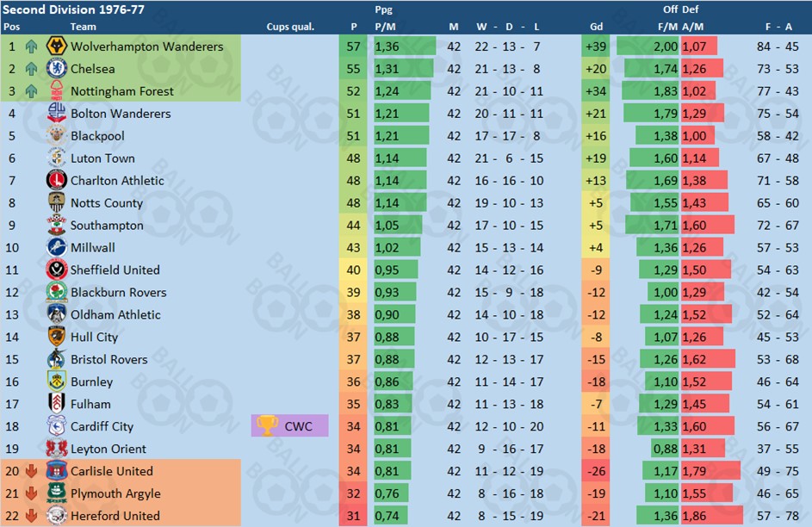Screen dimensions: 812x527
Task: Click the Charlton Athletic badge
Action: point(57,181)
